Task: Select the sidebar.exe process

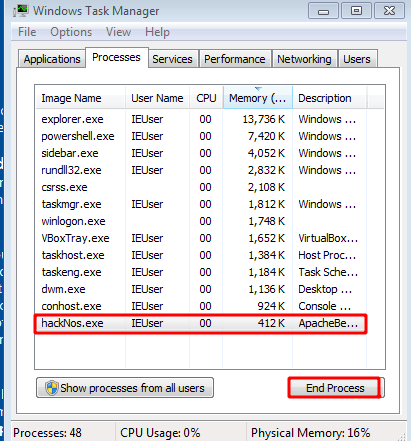Action: (x=200, y=153)
